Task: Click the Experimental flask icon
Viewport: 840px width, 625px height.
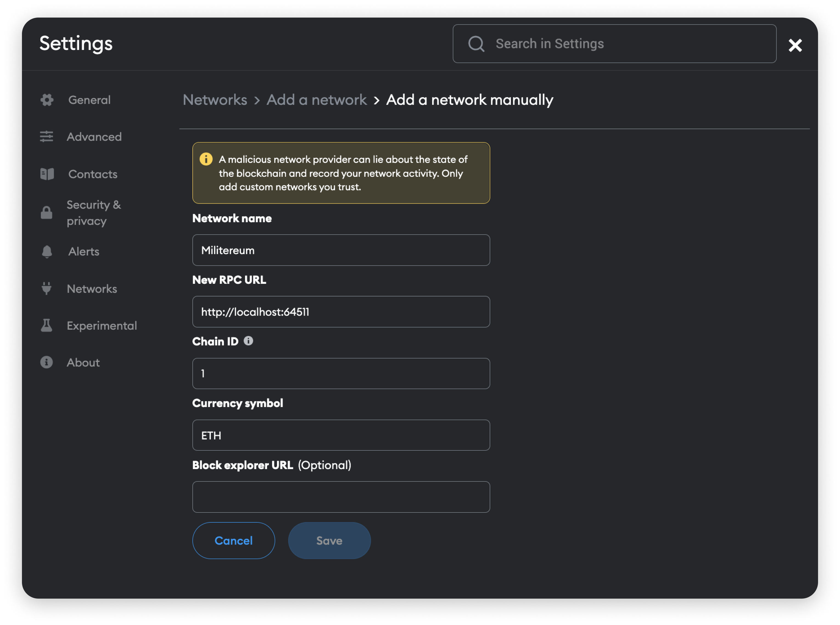Action: click(x=47, y=325)
